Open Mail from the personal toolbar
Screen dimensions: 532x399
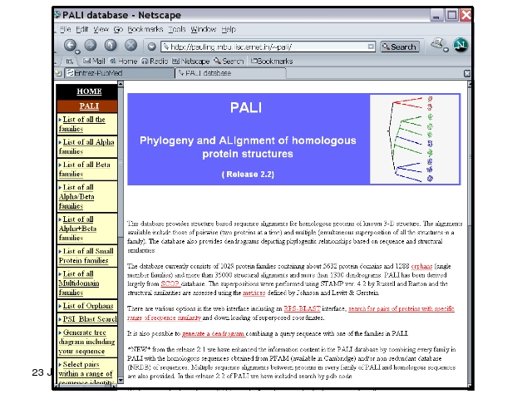[95, 61]
